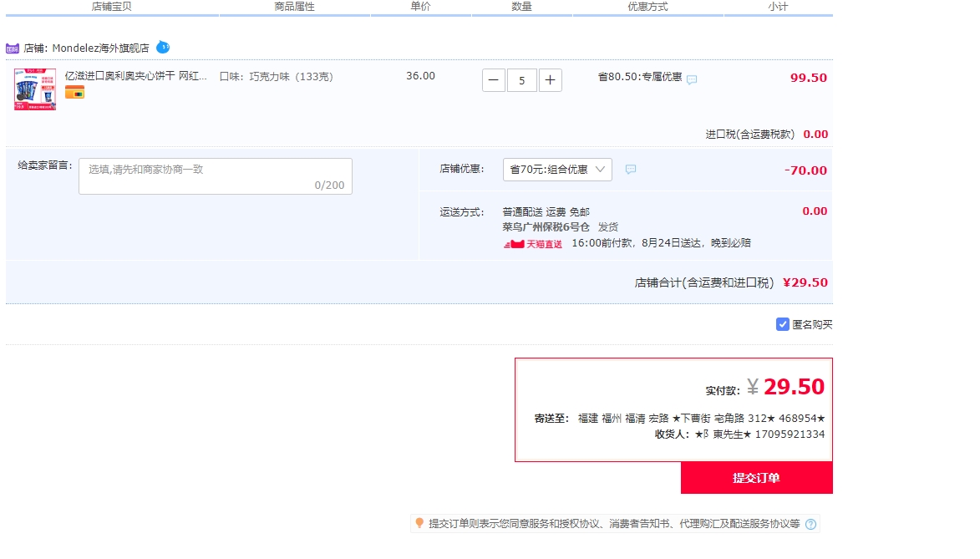Click the 优惠方式 column header
The height and width of the screenshot is (559, 980).
pyautogui.click(x=647, y=6)
